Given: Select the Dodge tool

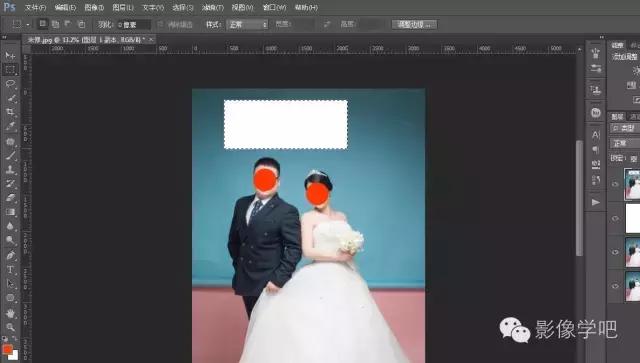Looking at the screenshot, I should (10, 240).
